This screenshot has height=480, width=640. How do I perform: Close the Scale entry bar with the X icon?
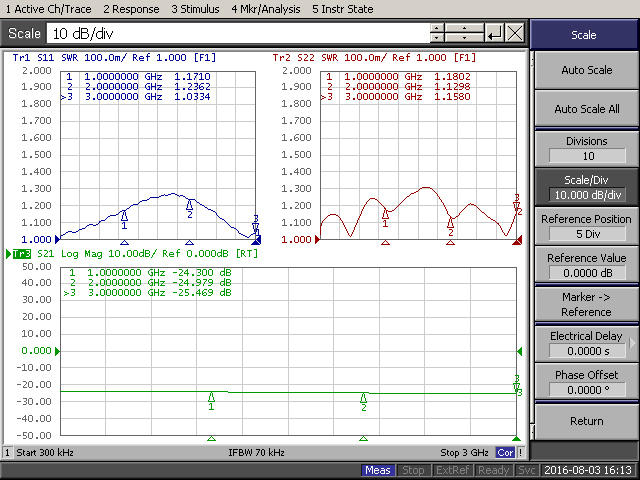click(x=515, y=33)
